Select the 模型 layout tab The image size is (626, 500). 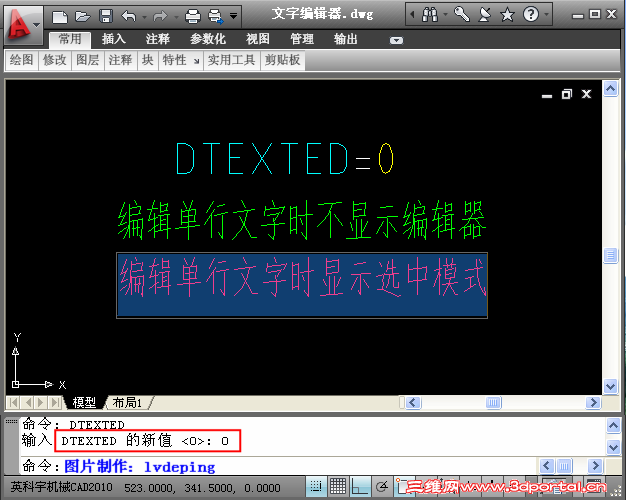pyautogui.click(x=84, y=403)
